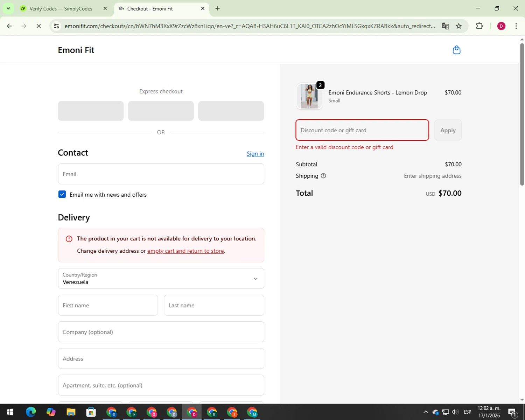Open the shopping cart bag icon
The image size is (525, 420).
pyautogui.click(x=456, y=50)
